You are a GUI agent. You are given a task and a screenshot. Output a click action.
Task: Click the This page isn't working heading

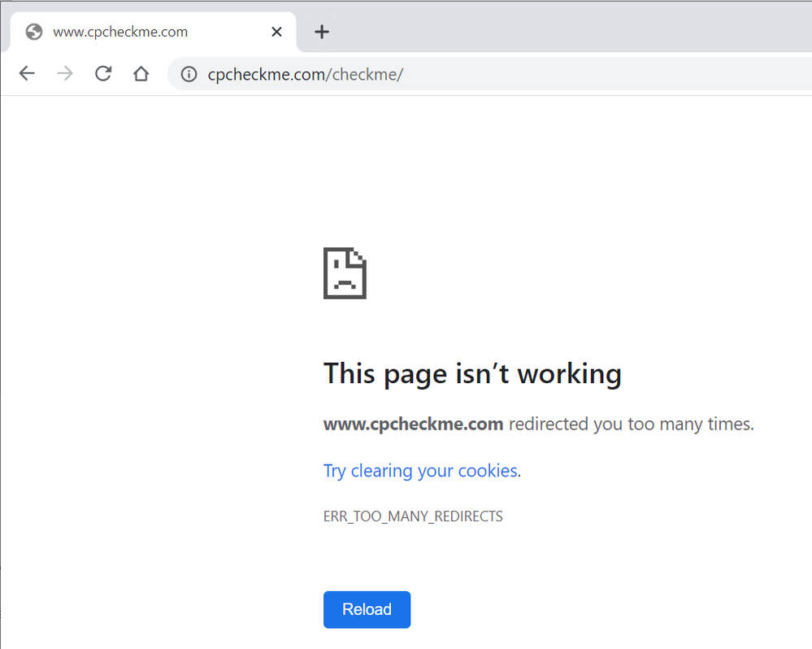pyautogui.click(x=472, y=374)
